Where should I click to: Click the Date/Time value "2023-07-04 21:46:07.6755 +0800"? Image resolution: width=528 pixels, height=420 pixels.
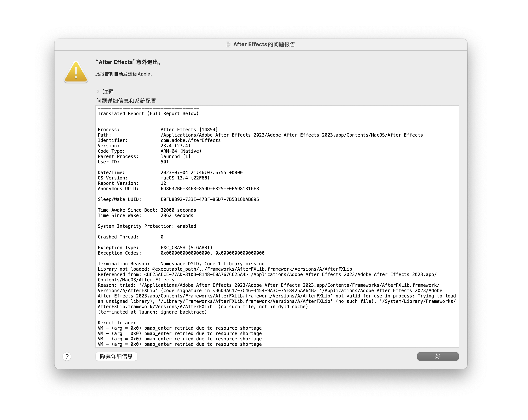pos(201,172)
